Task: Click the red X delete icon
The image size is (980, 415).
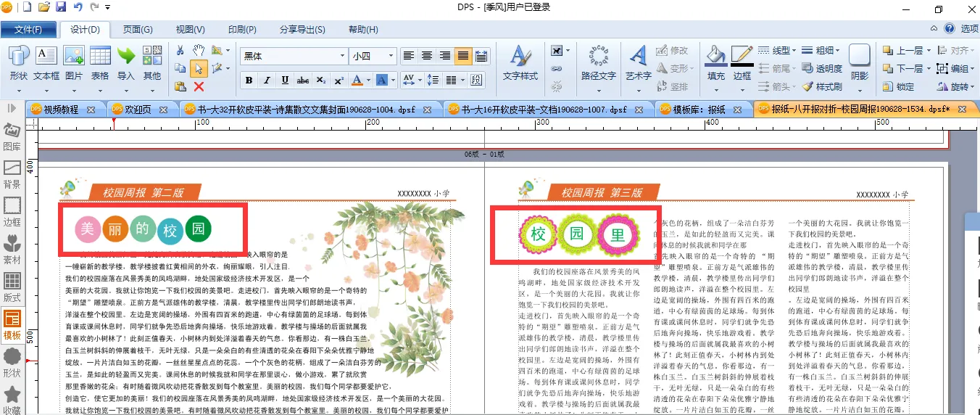Action: pyautogui.click(x=199, y=86)
